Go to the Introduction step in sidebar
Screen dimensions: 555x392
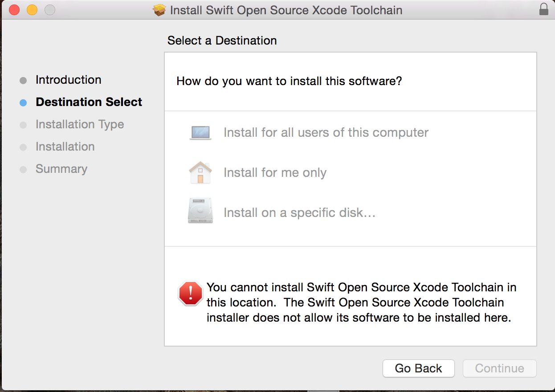pyautogui.click(x=68, y=80)
